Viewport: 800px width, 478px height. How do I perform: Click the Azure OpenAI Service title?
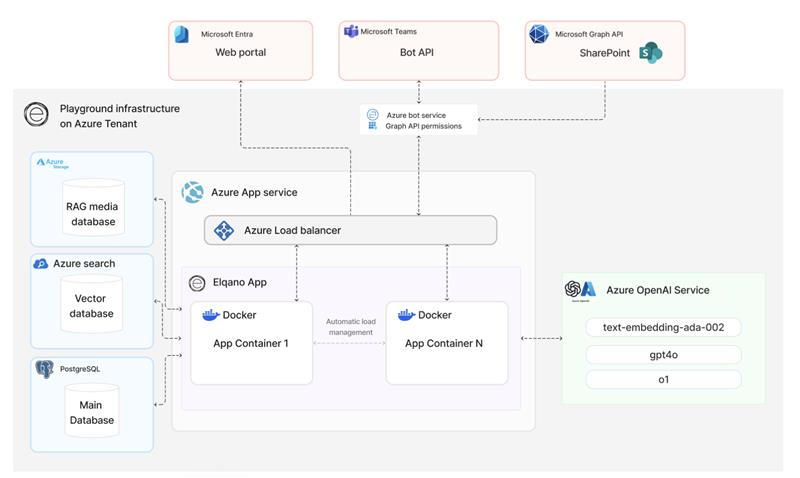[x=658, y=290]
